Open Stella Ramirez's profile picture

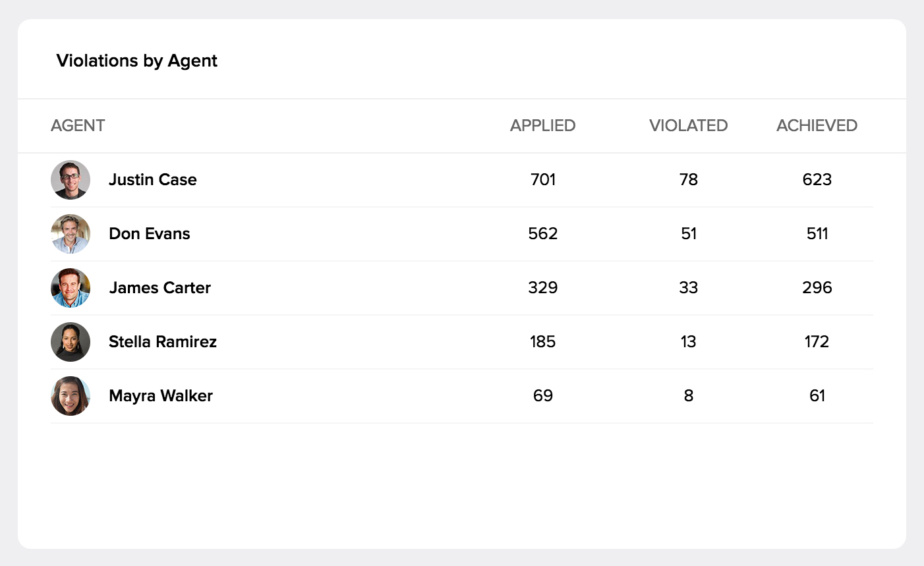coord(71,342)
